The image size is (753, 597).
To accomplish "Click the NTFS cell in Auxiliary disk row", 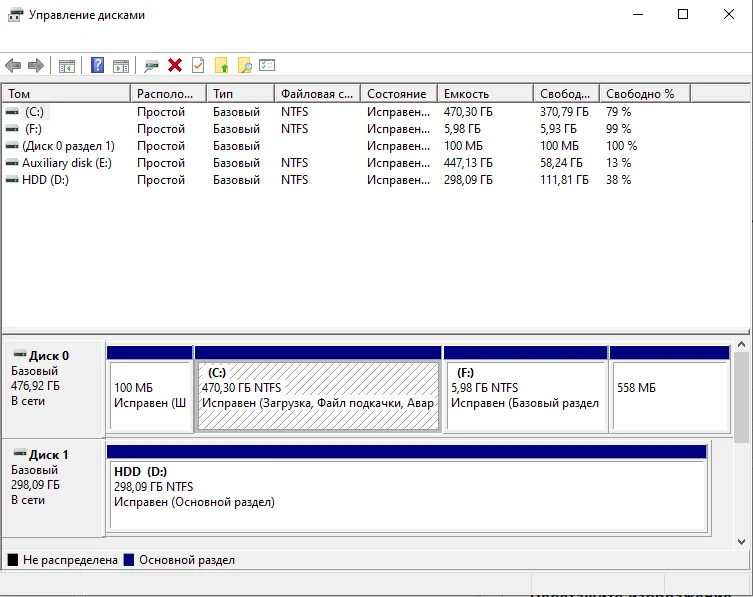I will pyautogui.click(x=294, y=163).
